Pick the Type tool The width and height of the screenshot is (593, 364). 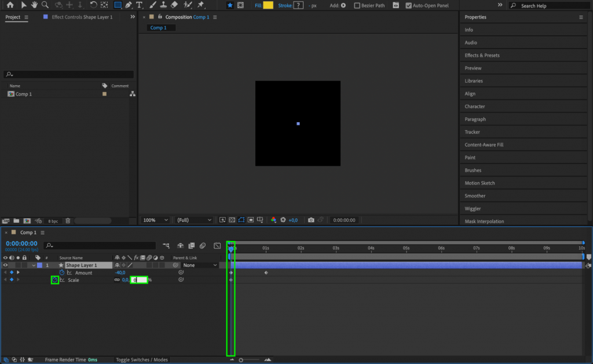140,5
